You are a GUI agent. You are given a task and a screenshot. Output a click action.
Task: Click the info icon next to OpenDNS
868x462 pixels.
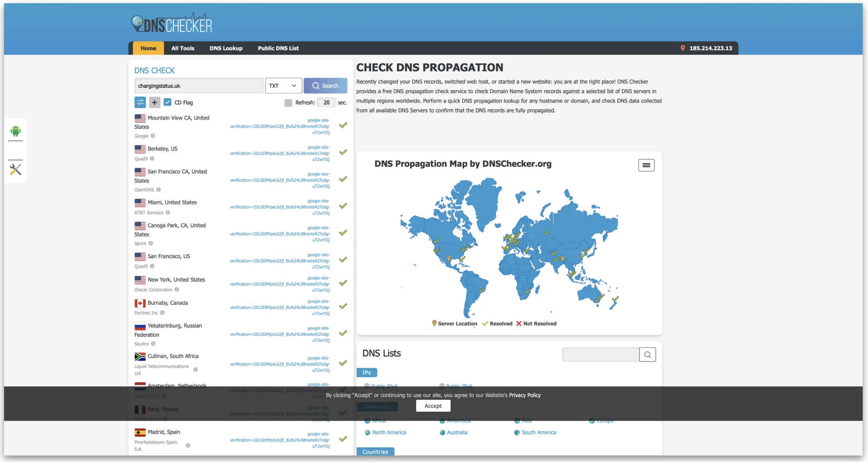(159, 190)
